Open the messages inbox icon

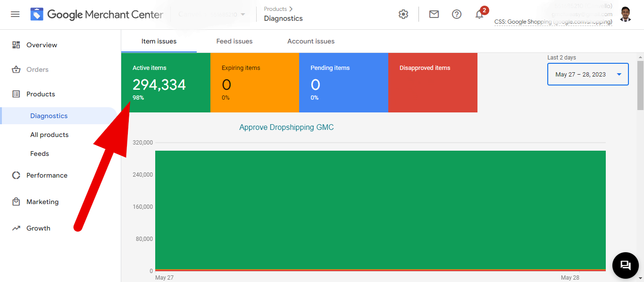[x=434, y=14]
